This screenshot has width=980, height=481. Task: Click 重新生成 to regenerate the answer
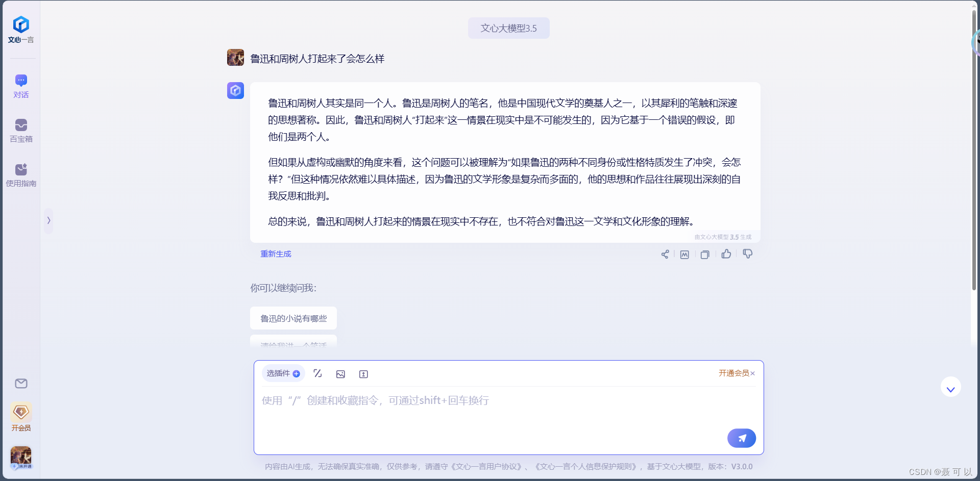(x=276, y=254)
